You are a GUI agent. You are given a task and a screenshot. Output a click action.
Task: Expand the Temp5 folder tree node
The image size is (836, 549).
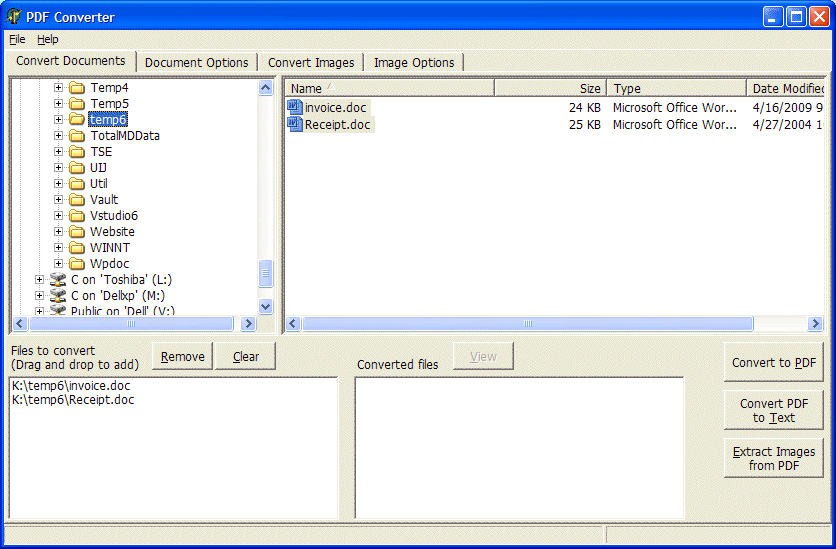tap(58, 104)
